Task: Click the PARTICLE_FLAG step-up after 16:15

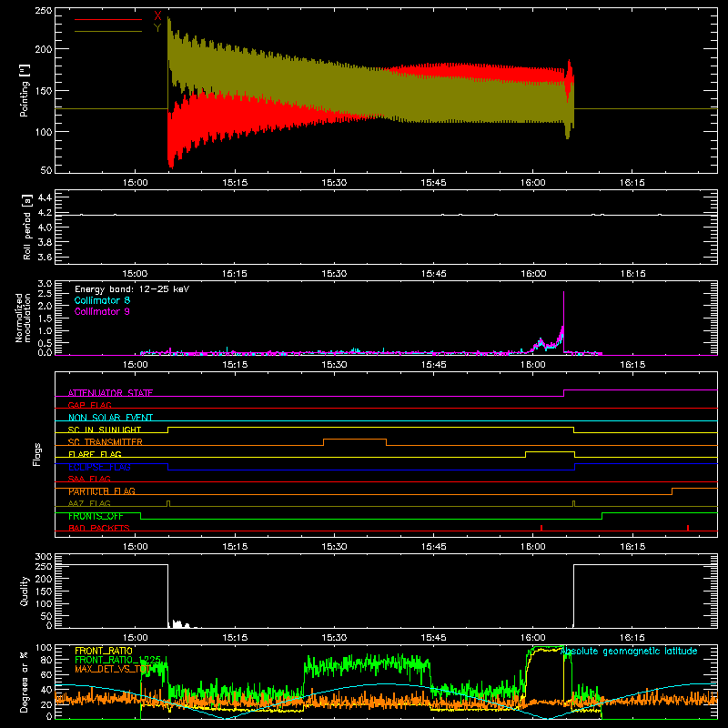Action: tap(672, 491)
